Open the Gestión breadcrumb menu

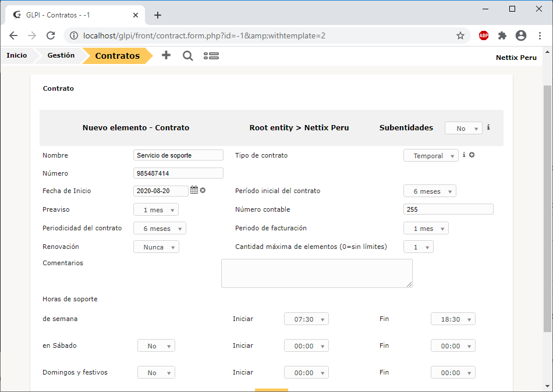(61, 56)
